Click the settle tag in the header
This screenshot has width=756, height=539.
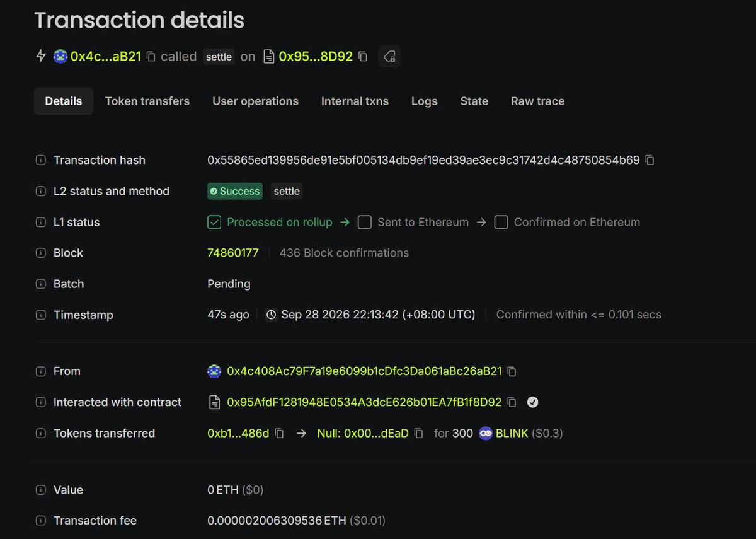[x=219, y=57]
